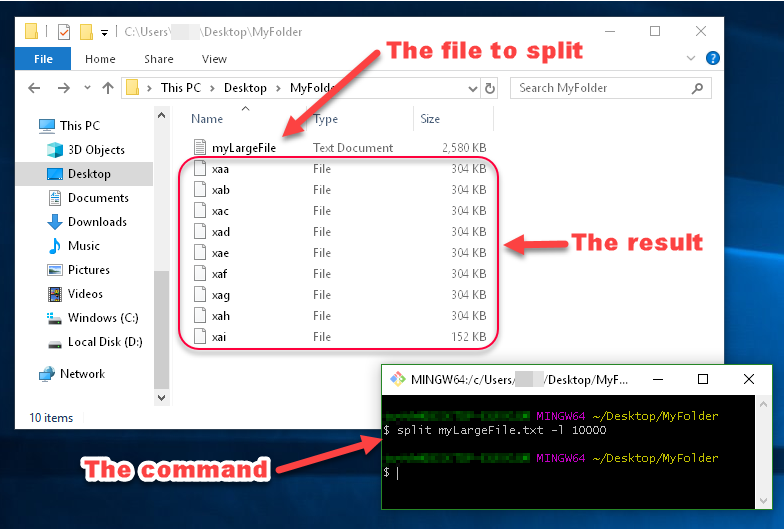Screen dimensions: 784x529
Task: Click terminal scroll up arrow
Action: click(763, 404)
